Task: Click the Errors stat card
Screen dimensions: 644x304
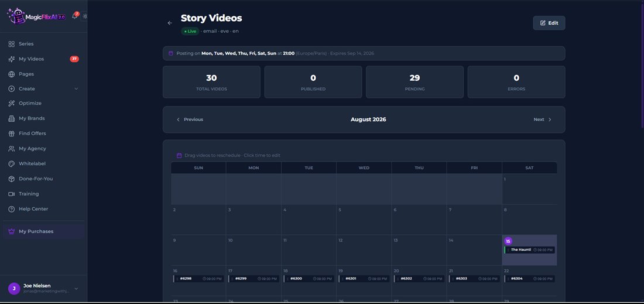Action: tap(516, 82)
